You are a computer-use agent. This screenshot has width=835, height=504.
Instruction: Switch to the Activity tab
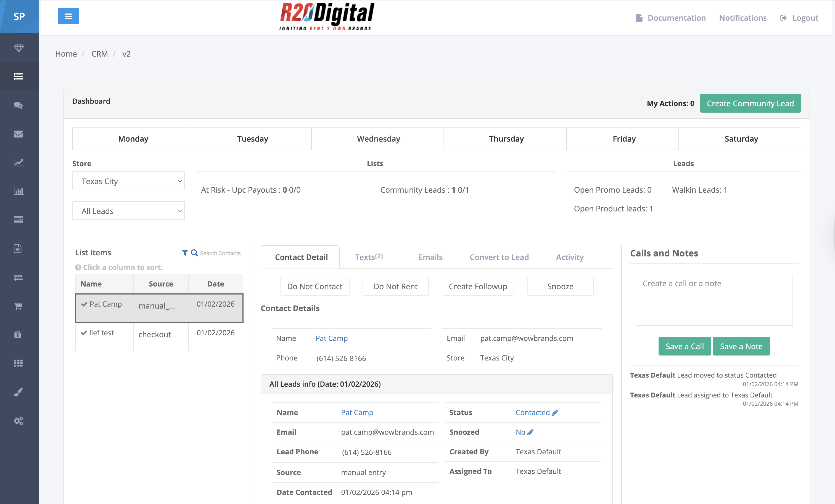click(x=570, y=257)
